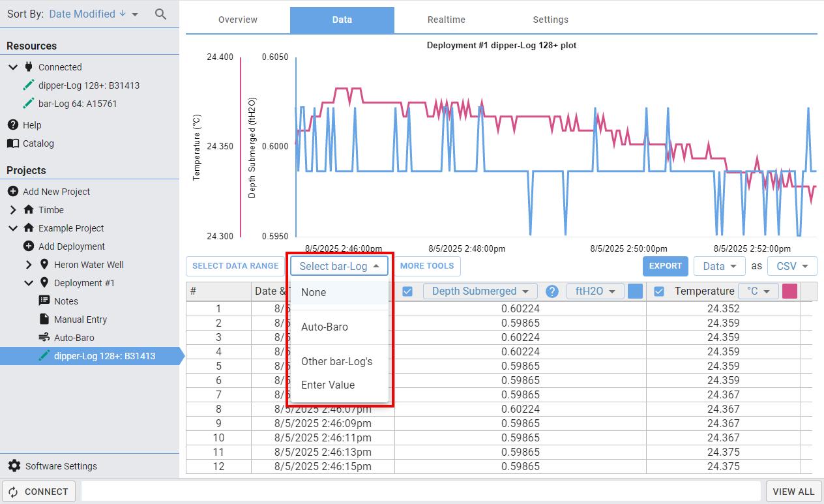Click the Auto-Baro wind icon in tree
Viewport: 824px width, 504px height.
point(44,337)
